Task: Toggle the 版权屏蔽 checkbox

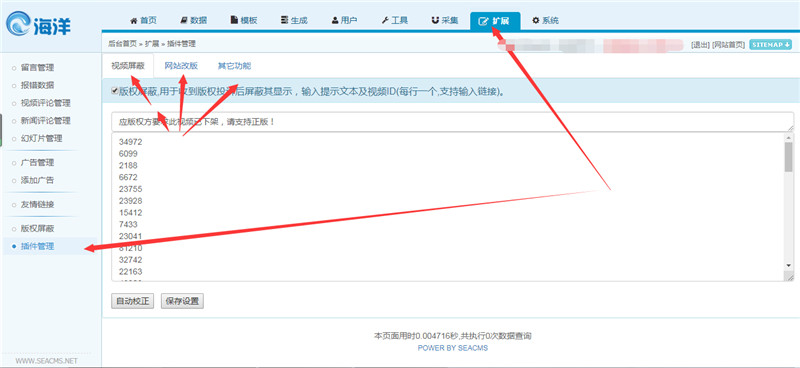Action: [115, 91]
